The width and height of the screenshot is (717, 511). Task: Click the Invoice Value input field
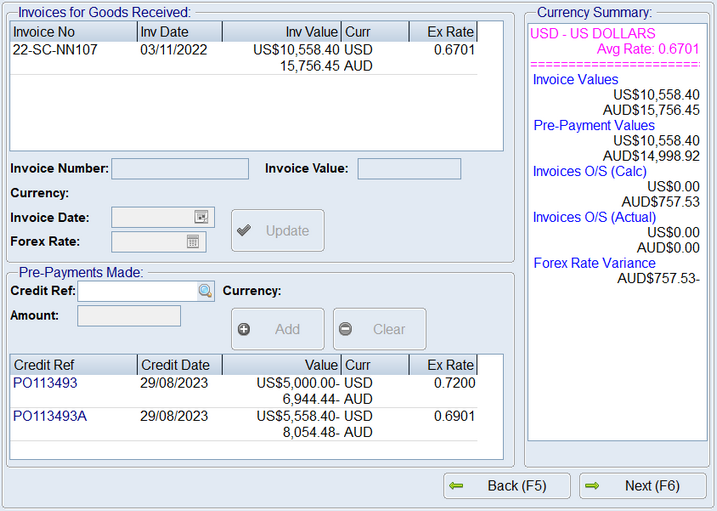409,168
